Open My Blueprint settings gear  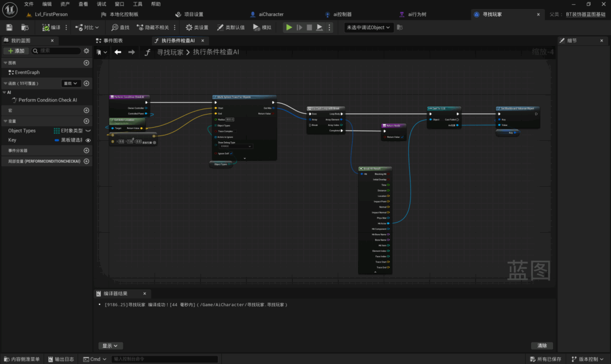[87, 51]
